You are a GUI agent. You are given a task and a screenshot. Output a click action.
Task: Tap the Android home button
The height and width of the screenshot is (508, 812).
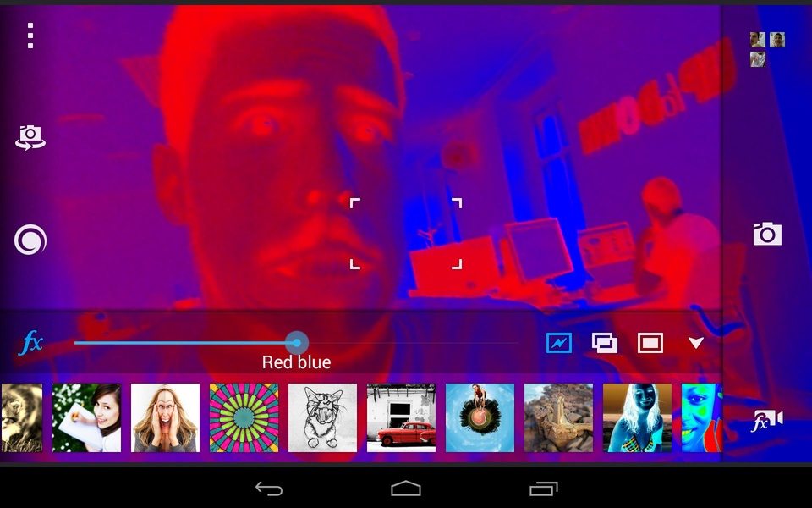(x=406, y=489)
